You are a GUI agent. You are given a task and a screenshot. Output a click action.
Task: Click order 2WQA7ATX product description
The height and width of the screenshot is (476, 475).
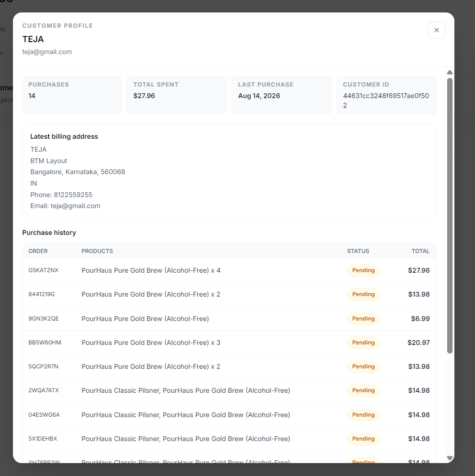[x=186, y=391]
